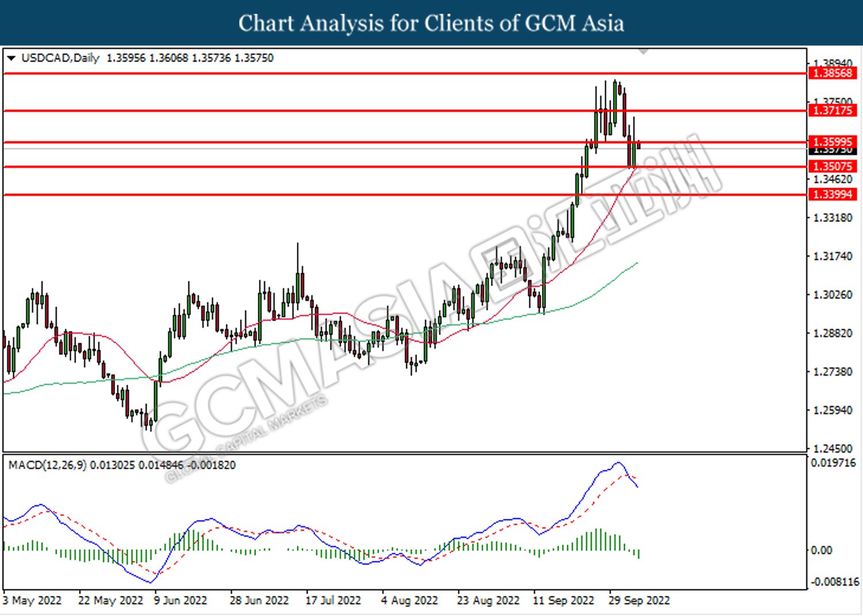Click the 1.37175 red price label
863x616 pixels.
833,110
